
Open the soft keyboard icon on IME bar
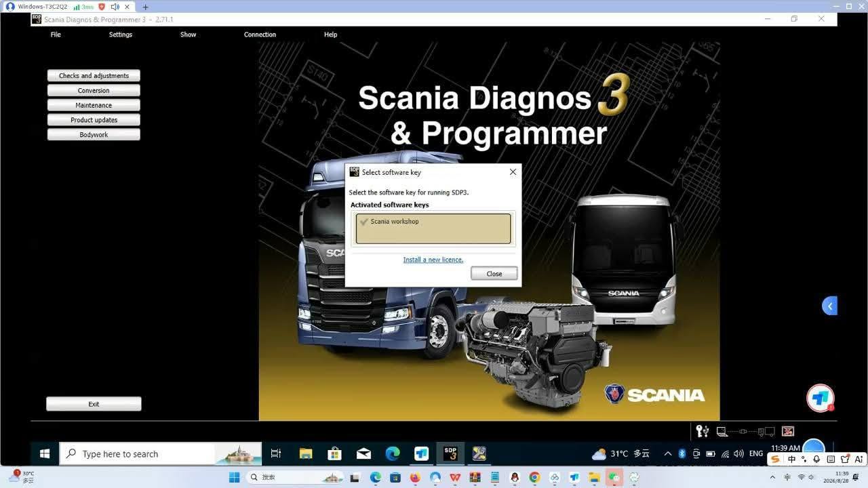coord(830,460)
